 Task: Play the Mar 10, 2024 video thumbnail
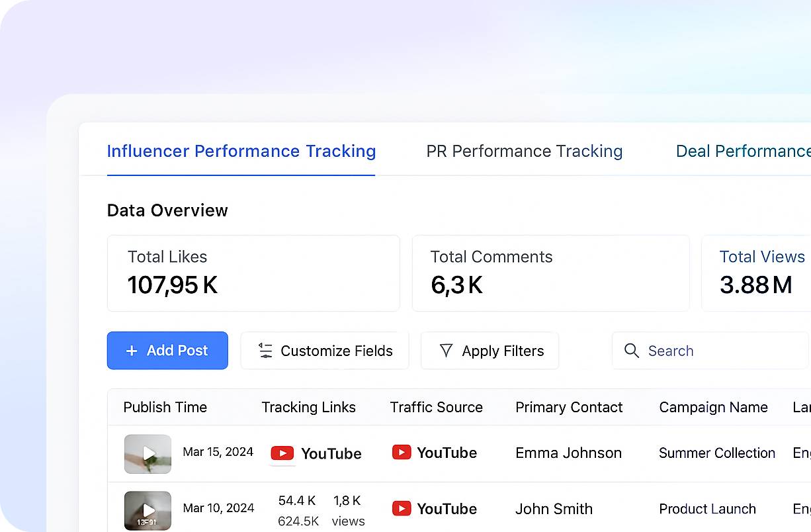pyautogui.click(x=148, y=510)
